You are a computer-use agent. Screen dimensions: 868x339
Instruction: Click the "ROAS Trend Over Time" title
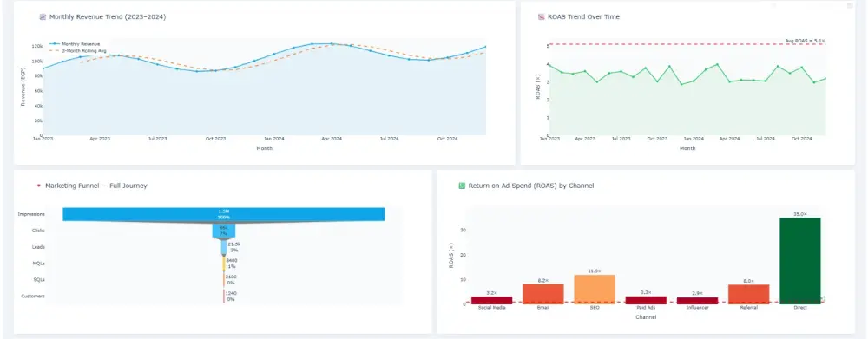(583, 17)
